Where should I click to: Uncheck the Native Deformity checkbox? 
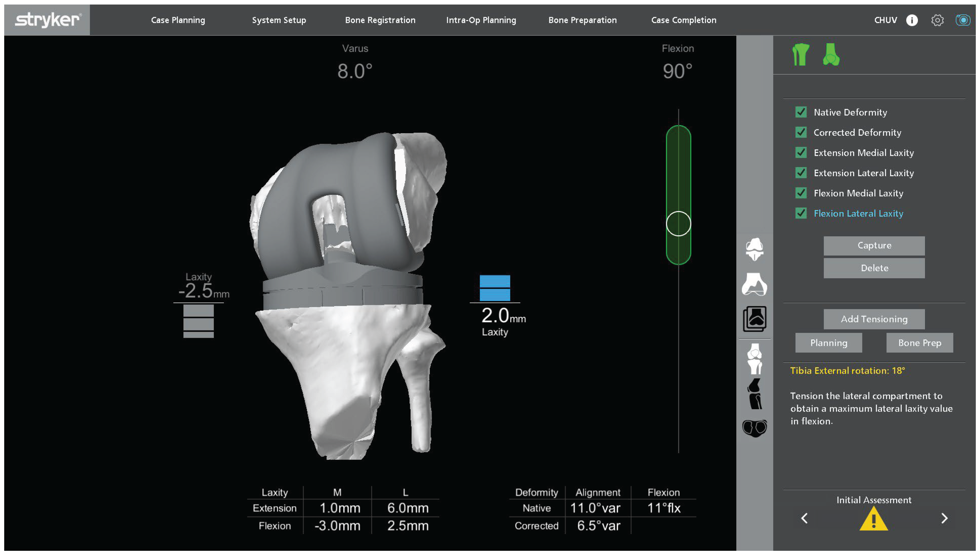click(x=800, y=112)
